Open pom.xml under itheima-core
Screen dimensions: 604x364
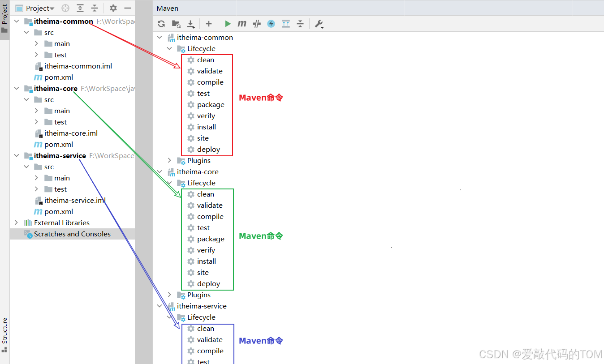53,144
